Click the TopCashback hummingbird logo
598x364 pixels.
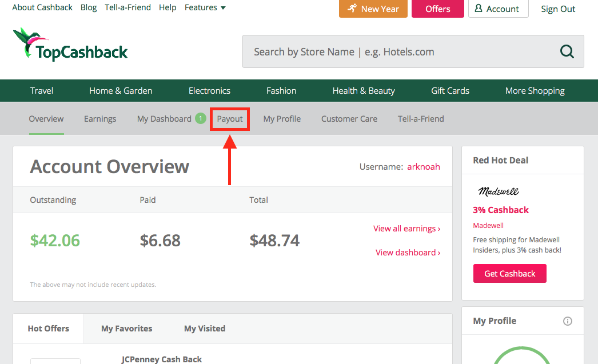click(70, 45)
